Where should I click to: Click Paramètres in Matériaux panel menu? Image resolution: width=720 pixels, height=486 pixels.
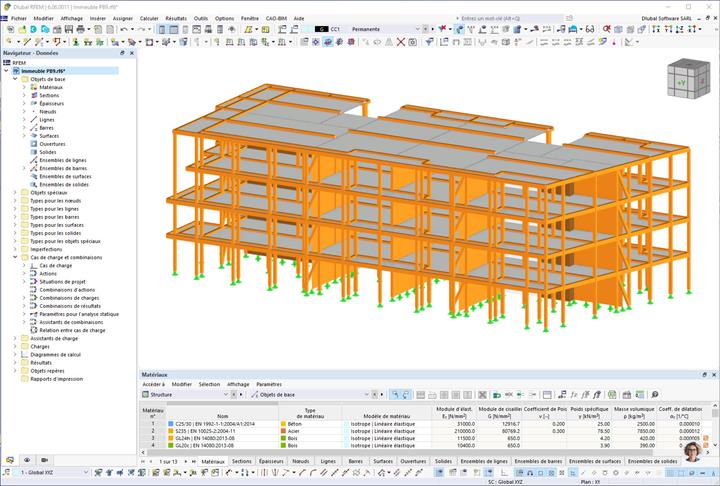pos(269,384)
